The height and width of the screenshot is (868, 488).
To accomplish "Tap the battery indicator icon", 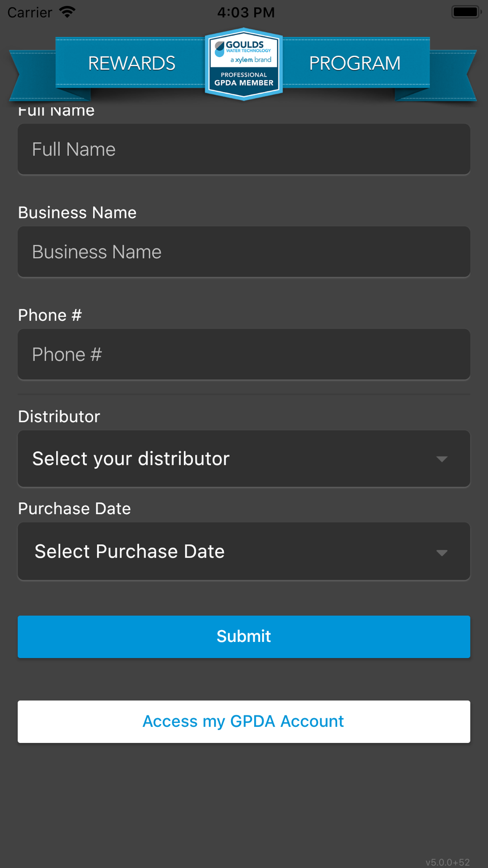I will point(467,12).
